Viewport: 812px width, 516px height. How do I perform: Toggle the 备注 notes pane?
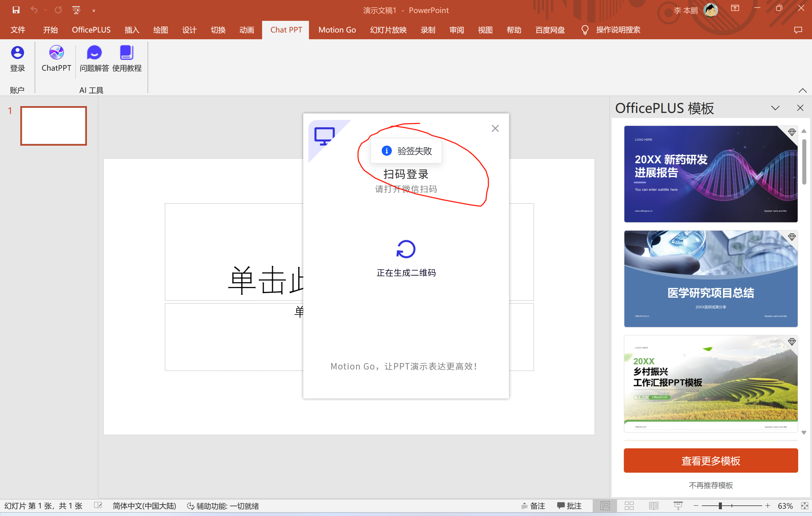[533, 505]
